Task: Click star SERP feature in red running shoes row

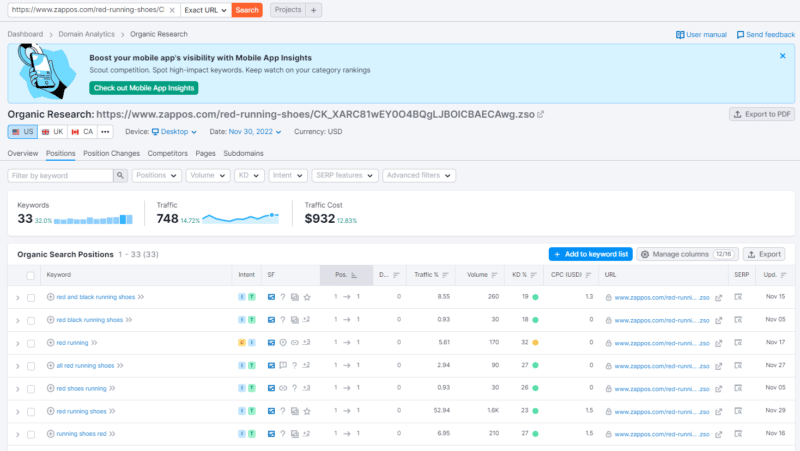Action: coord(307,411)
